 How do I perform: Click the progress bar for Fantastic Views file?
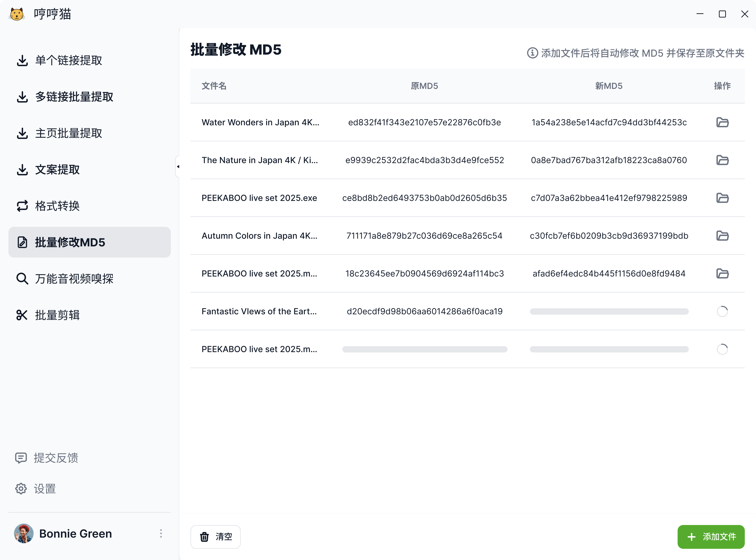609,311
